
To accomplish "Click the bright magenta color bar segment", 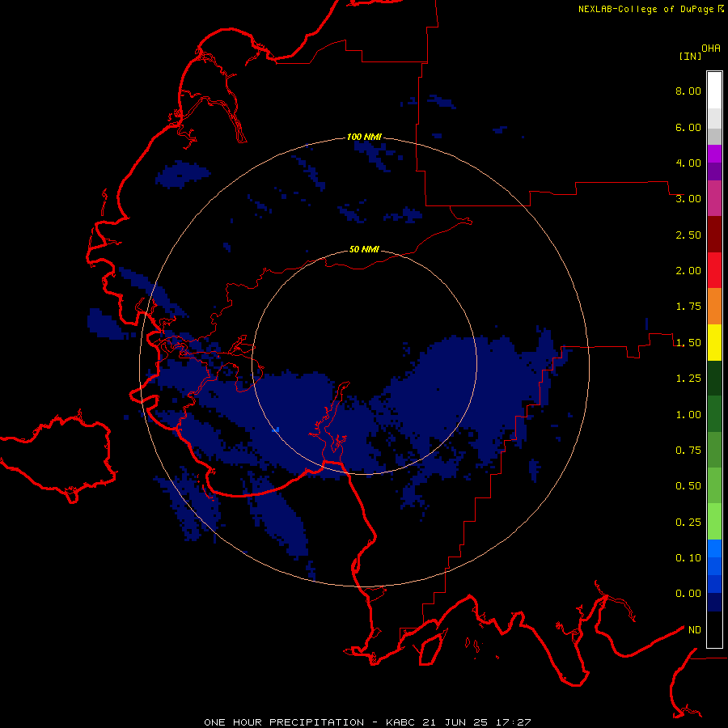I will pyautogui.click(x=714, y=154).
